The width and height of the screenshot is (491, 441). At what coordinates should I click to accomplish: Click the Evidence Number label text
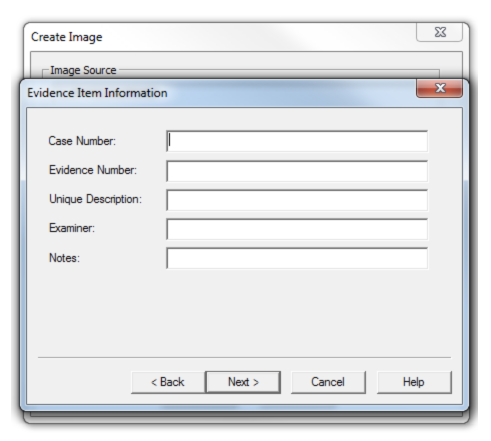point(93,170)
